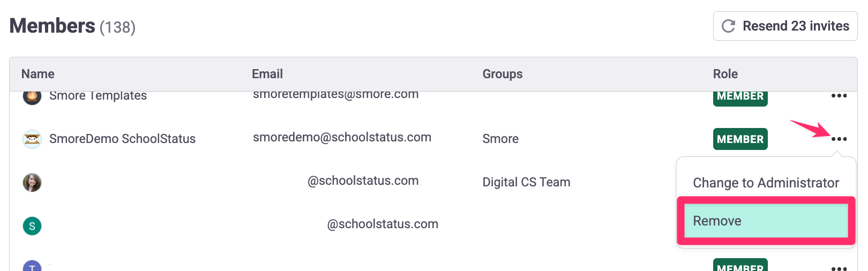Click the purple T avatar
Image resolution: width=868 pixels, height=271 pixels.
point(32,266)
